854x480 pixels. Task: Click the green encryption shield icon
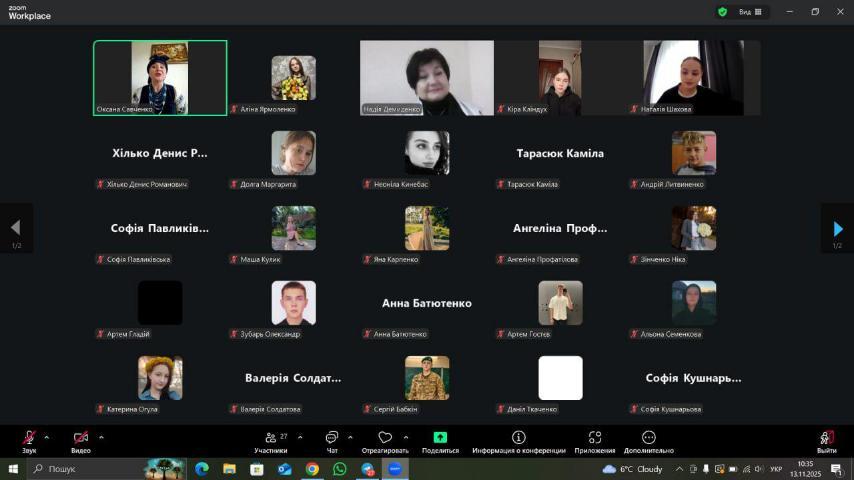click(722, 12)
